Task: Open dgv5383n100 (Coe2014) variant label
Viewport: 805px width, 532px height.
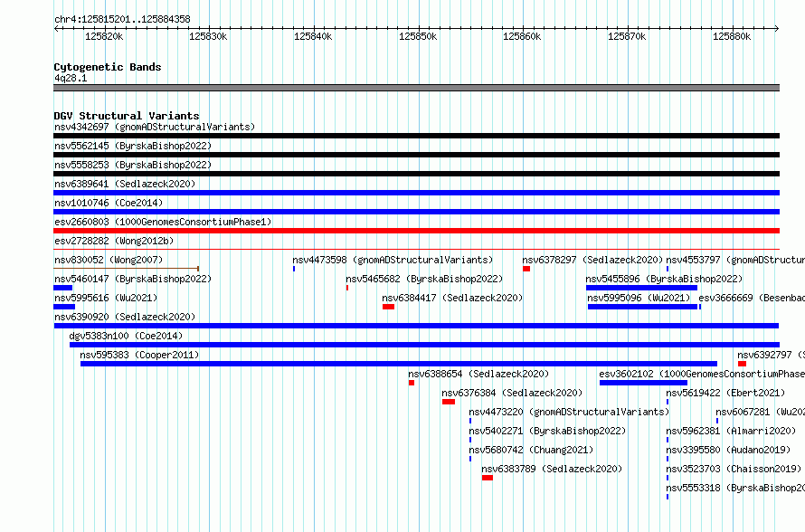Action: tap(126, 336)
